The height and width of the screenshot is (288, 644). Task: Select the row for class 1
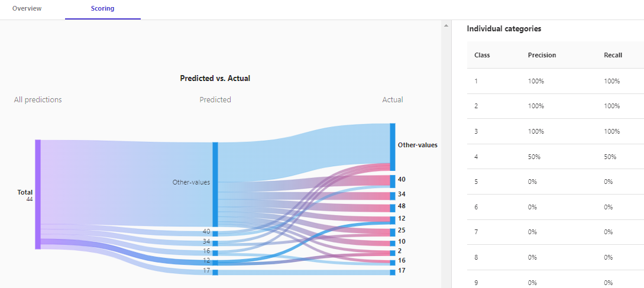[x=555, y=81]
